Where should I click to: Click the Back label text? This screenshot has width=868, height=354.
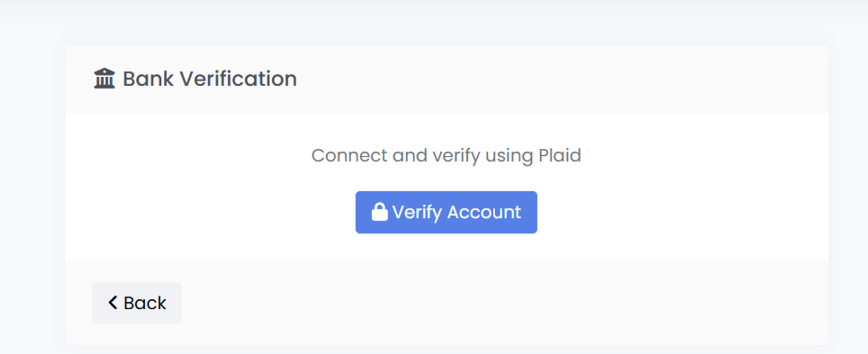145,303
